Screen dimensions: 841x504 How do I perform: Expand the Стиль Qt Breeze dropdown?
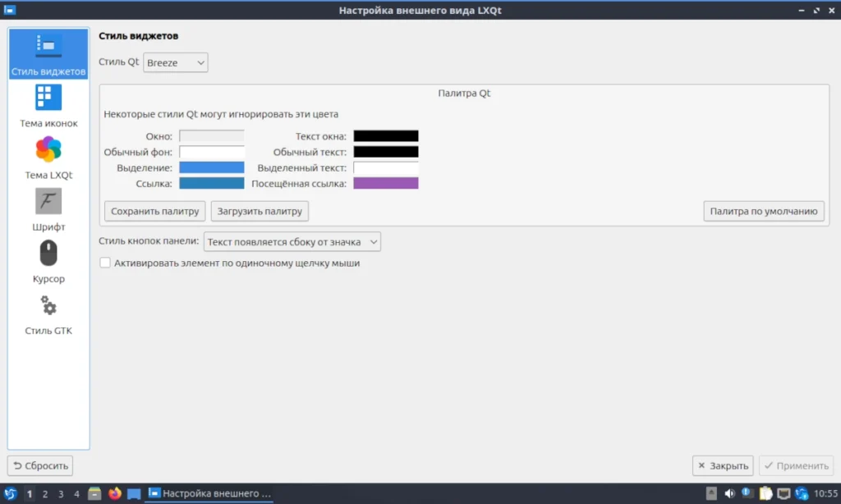(x=176, y=62)
